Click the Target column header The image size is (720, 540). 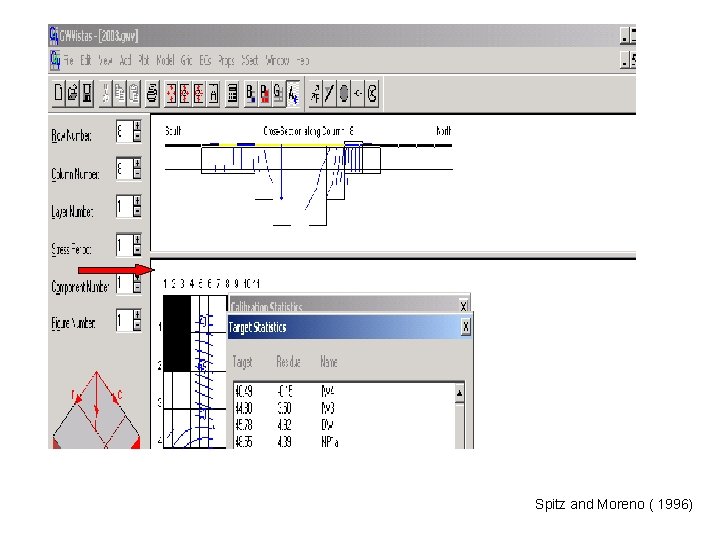(x=242, y=362)
